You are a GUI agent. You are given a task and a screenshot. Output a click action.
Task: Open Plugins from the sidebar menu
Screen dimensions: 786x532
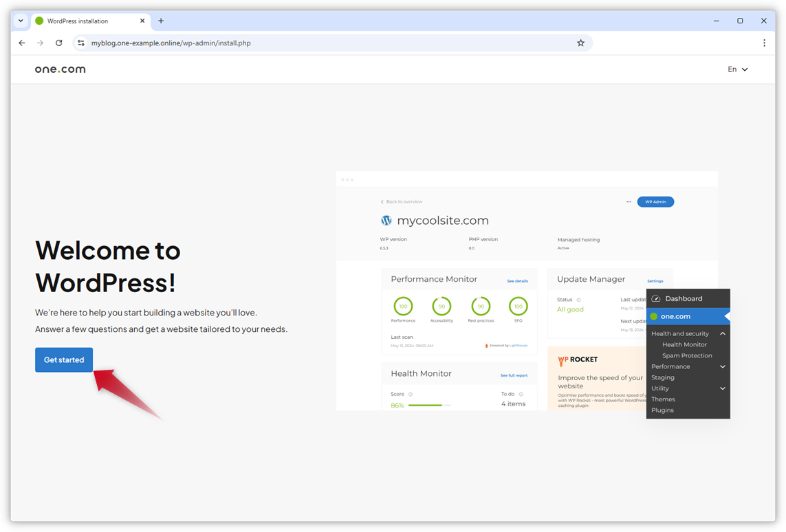coord(662,410)
